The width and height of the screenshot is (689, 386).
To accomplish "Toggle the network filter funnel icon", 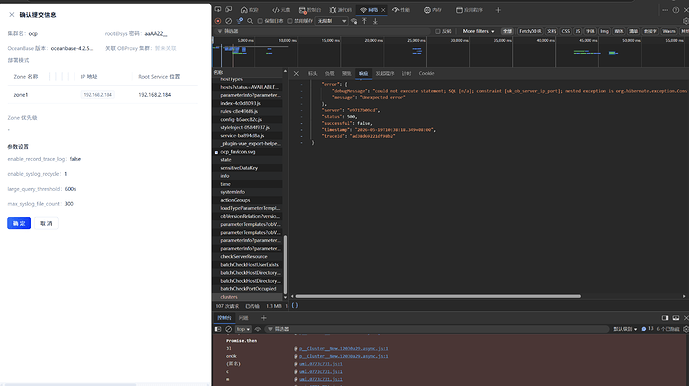I will [239, 21].
